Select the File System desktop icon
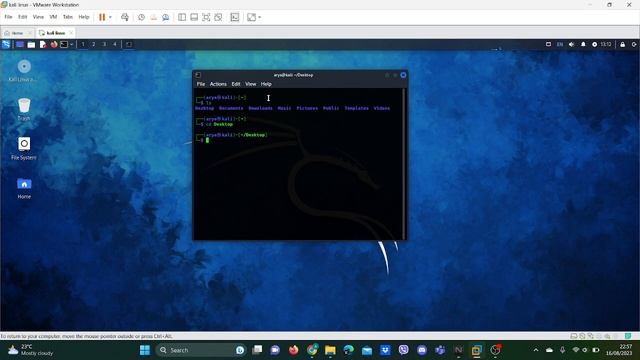640x360 pixels. pos(24,149)
